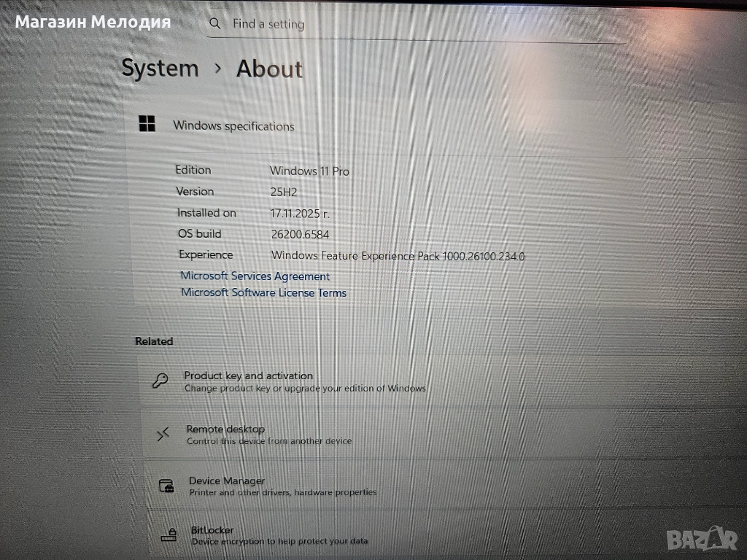
Task: Click the 25H2 version value
Action: coord(284,192)
